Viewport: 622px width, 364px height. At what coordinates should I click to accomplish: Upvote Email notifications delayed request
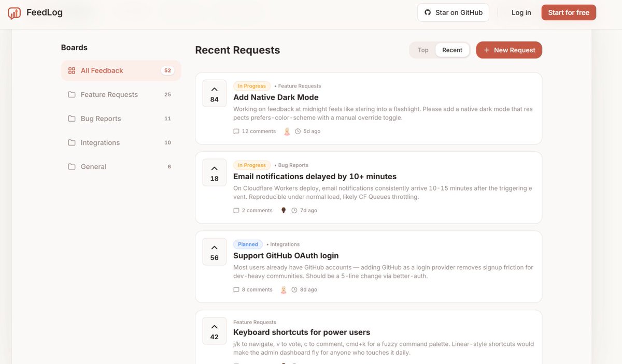coord(215,172)
